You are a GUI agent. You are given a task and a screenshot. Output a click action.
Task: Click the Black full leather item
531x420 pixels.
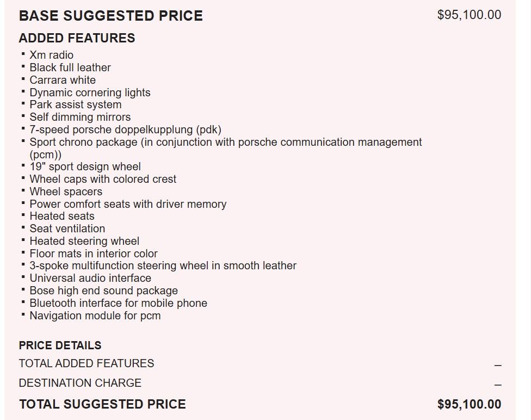tap(70, 67)
